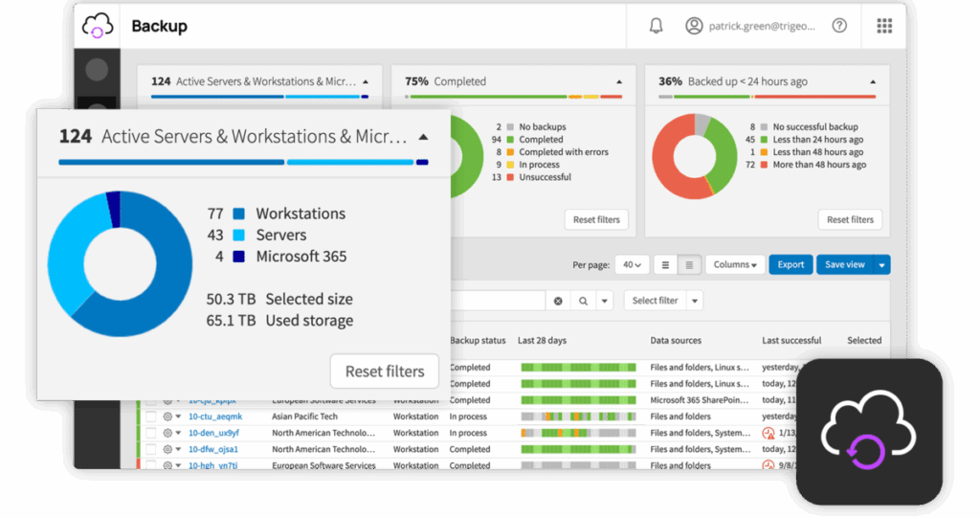Expand the row menu arrow for 10-dfw_ojsa1
The height and width of the screenshot is (518, 980).
pyautogui.click(x=178, y=449)
